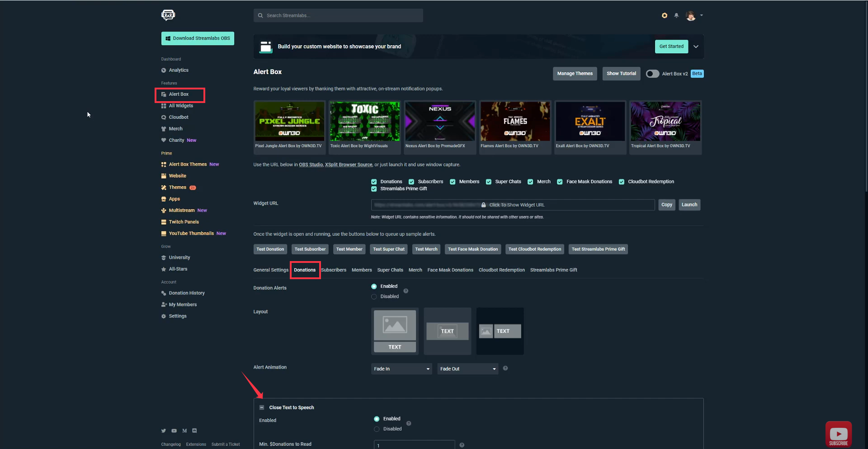This screenshot has height=449, width=868.
Task: Click the Prime star icon in top bar
Action: click(664, 15)
